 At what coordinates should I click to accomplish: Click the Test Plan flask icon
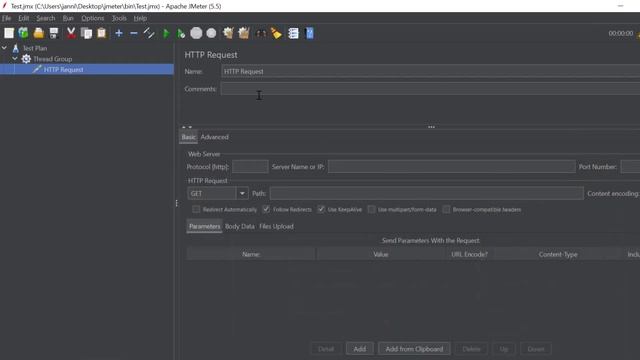16,48
